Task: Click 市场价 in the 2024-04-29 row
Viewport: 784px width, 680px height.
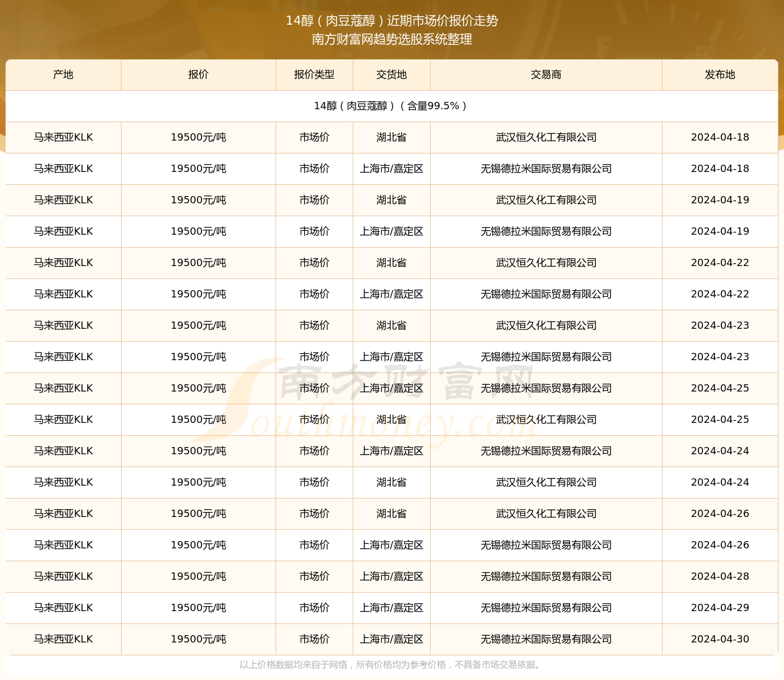Action: pyautogui.click(x=314, y=608)
